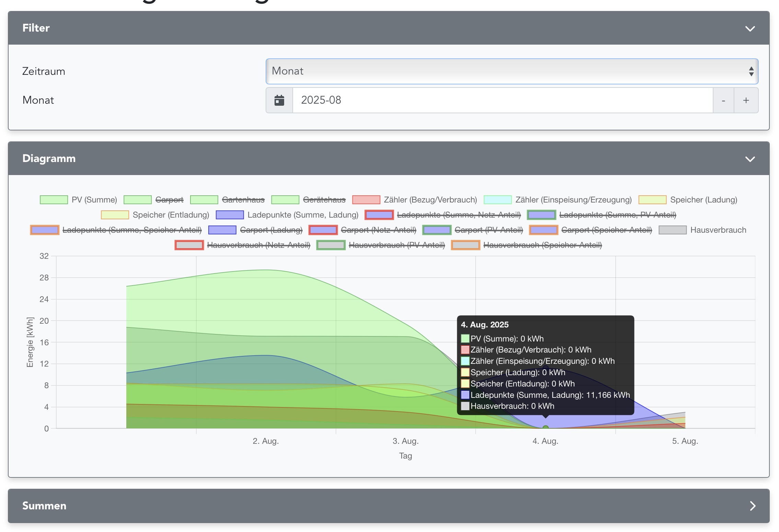Toggle Speicher (Ladung) legend item
Image resolution: width=779 pixels, height=532 pixels.
click(703, 200)
